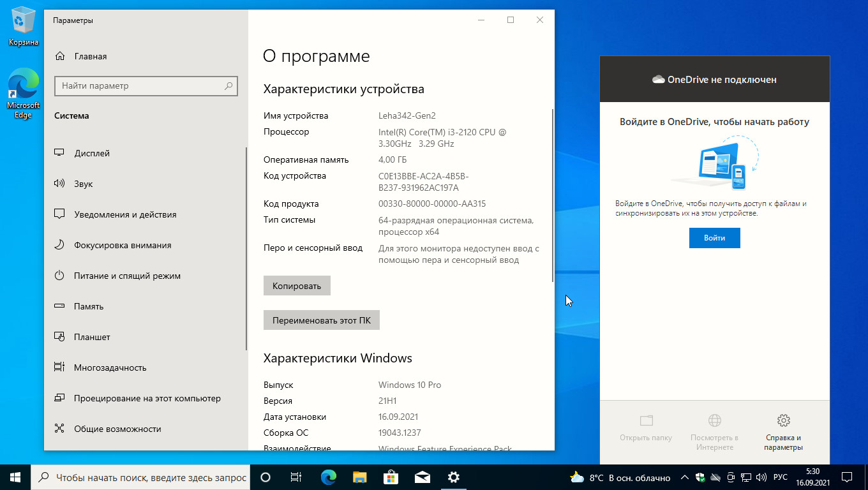Screen dimensions: 868x490
Task: Launch Microsoft Edge from the taskbar
Action: (x=328, y=477)
